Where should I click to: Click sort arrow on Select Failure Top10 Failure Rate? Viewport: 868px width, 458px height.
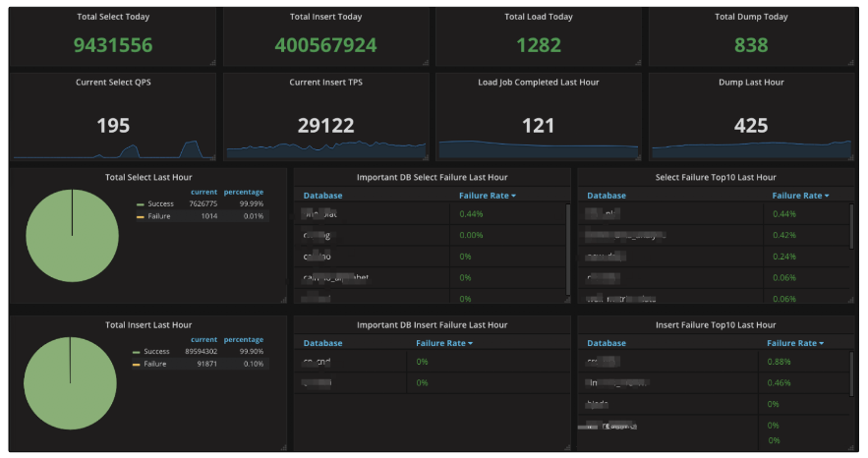pyautogui.click(x=827, y=196)
